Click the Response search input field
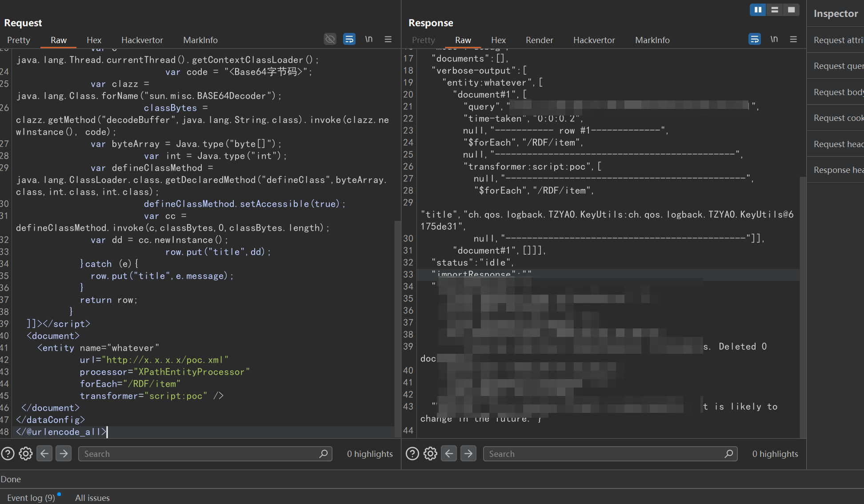Image resolution: width=864 pixels, height=504 pixels. pyautogui.click(x=604, y=453)
